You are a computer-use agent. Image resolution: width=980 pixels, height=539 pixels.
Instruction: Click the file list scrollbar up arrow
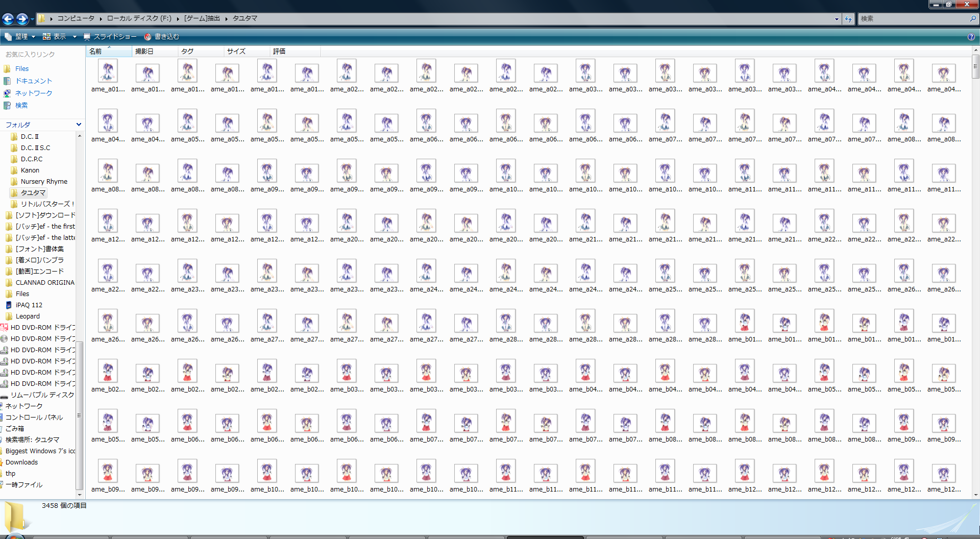point(976,50)
